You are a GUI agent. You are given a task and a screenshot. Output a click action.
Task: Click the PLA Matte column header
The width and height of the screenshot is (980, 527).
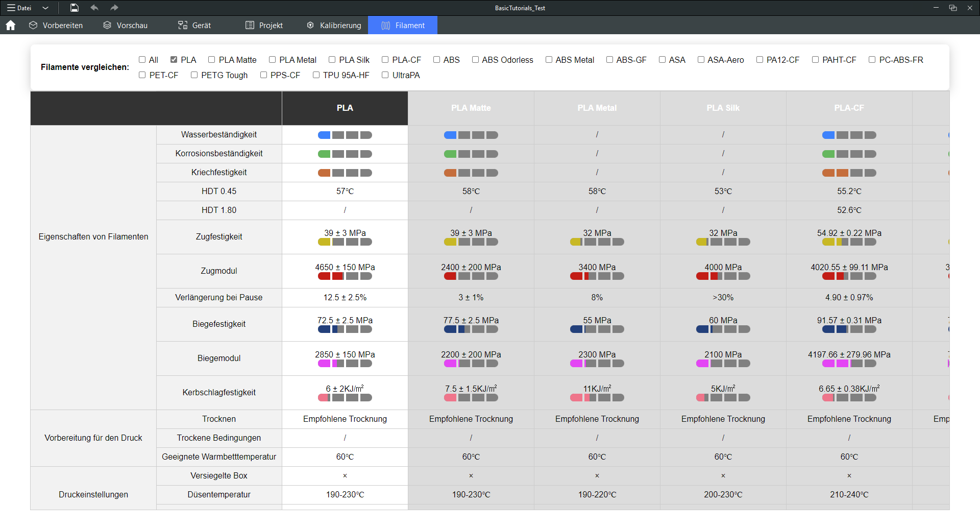point(471,108)
